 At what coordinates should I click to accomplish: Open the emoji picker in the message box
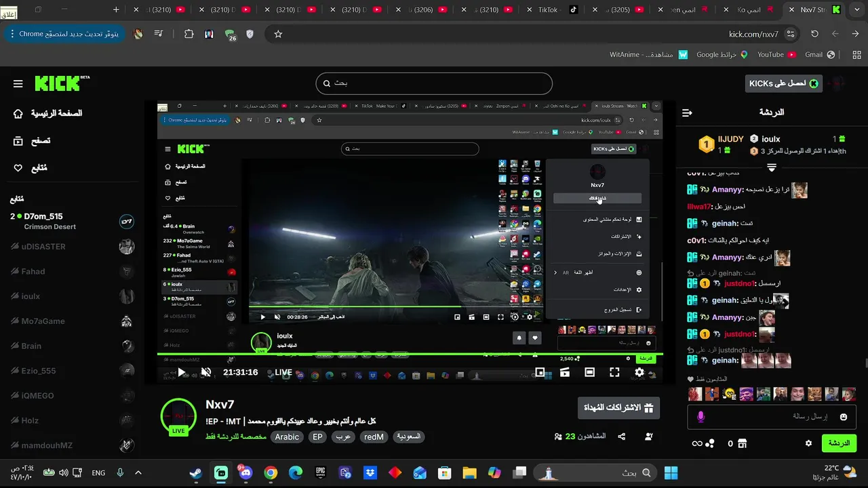pos(844,417)
